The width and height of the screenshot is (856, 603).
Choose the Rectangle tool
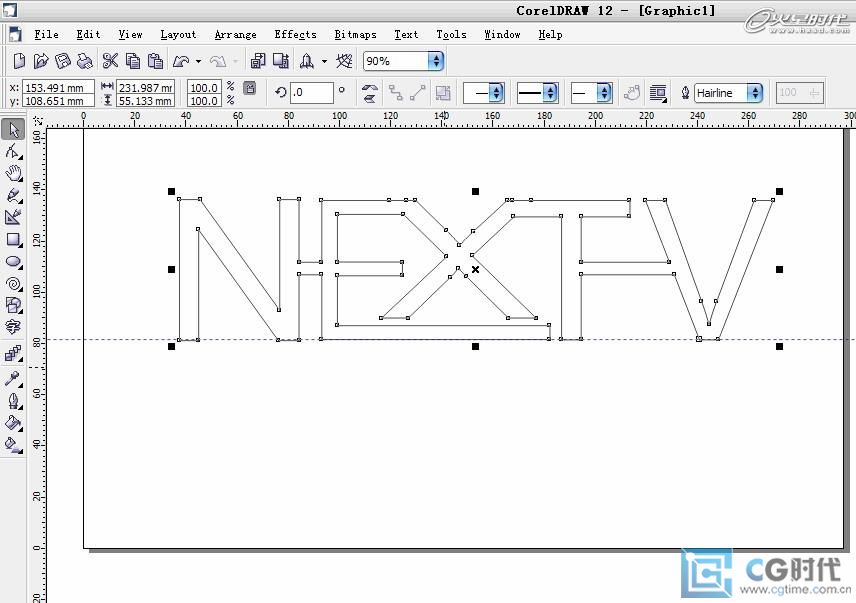click(13, 240)
